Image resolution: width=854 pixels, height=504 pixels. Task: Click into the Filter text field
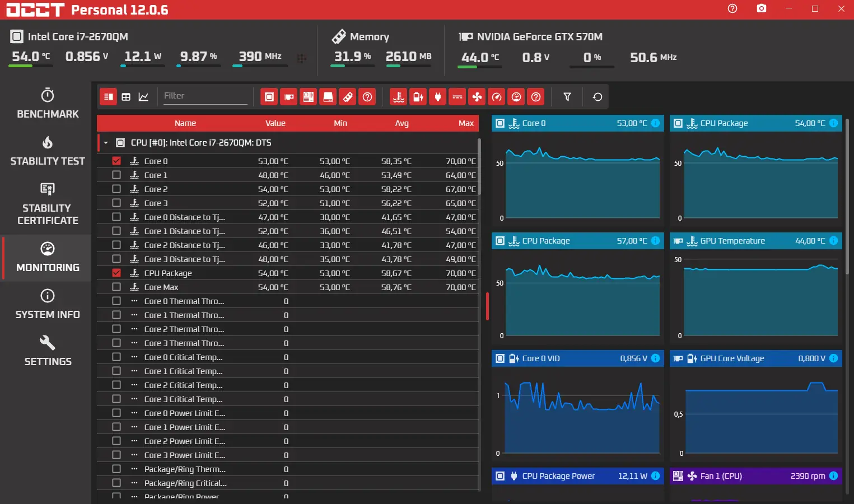click(205, 96)
